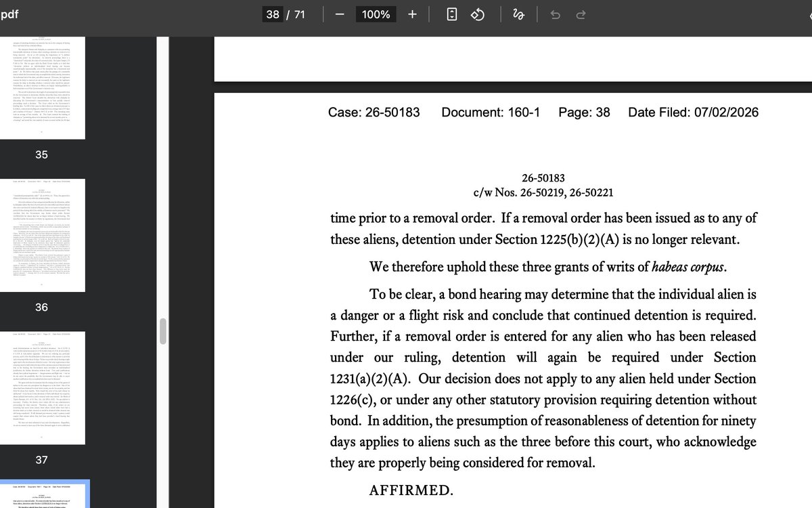Click the thumbnail label '35'

[x=42, y=154]
